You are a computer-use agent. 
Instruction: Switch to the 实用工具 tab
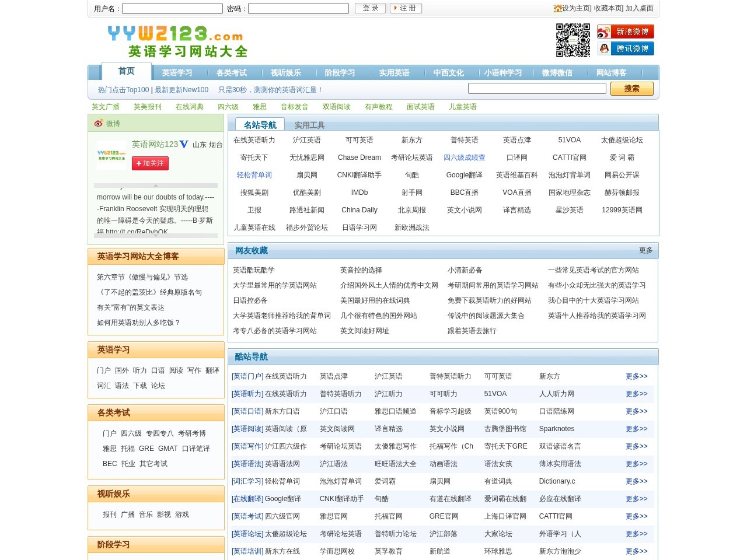(x=309, y=125)
